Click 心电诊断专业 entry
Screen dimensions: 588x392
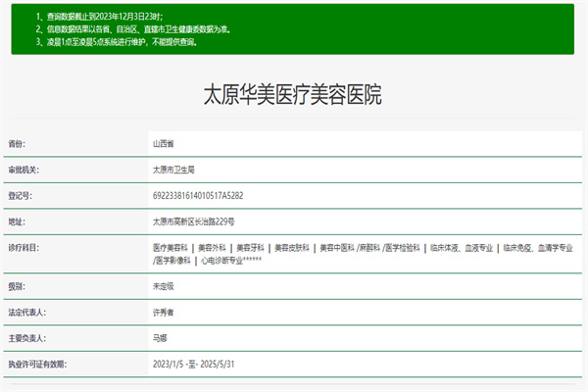[x=222, y=261]
